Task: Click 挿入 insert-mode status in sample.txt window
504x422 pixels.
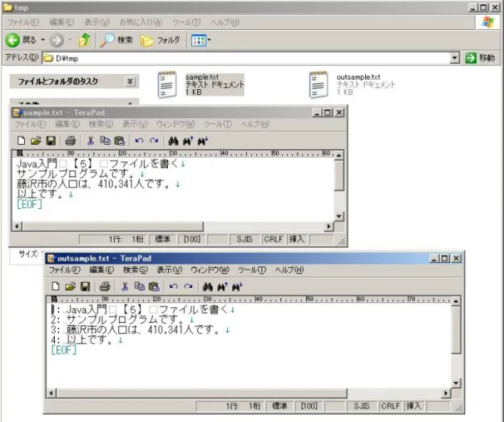Action: pos(297,239)
